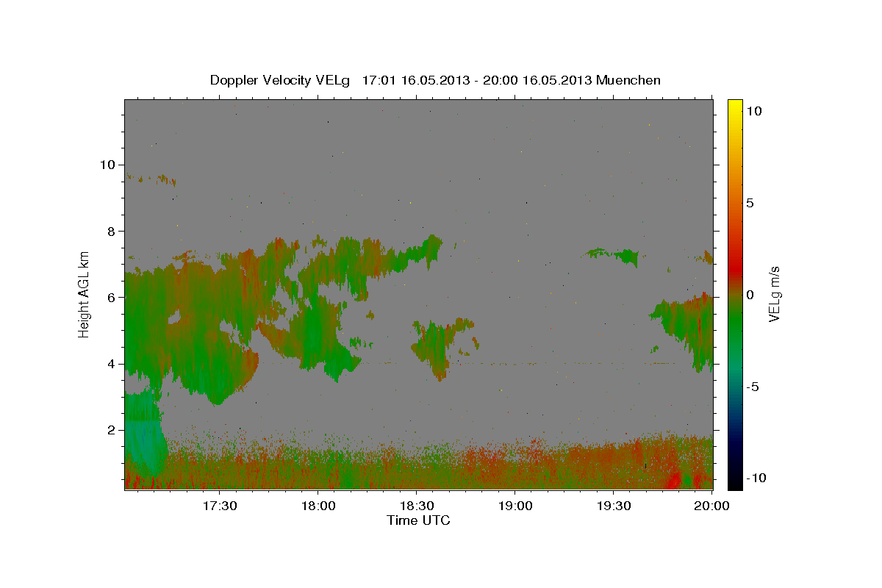
Task: Click the bright red spot near 19:50 at ground level
Action: (673, 481)
